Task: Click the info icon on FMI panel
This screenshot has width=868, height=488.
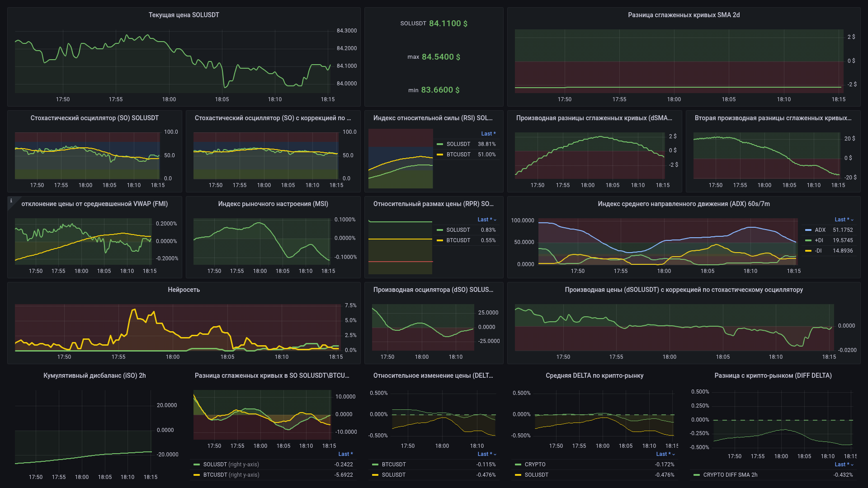Action: (x=11, y=201)
